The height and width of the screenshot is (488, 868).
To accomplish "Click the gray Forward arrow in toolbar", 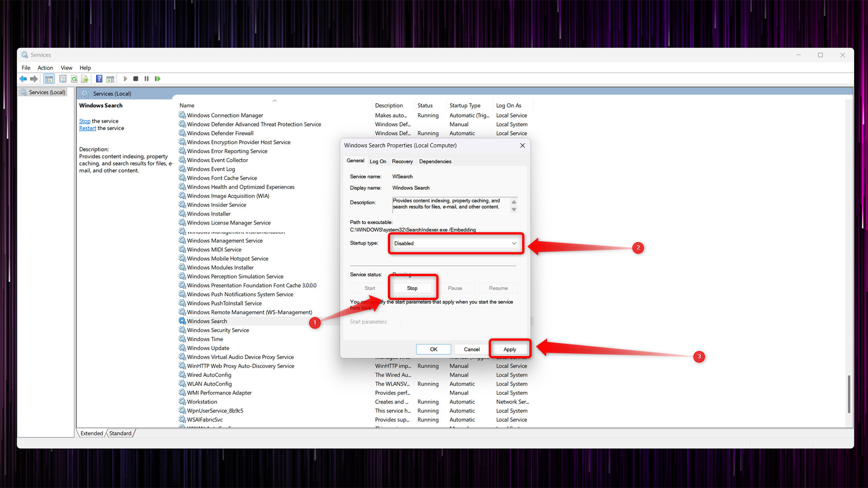I will pos(34,79).
